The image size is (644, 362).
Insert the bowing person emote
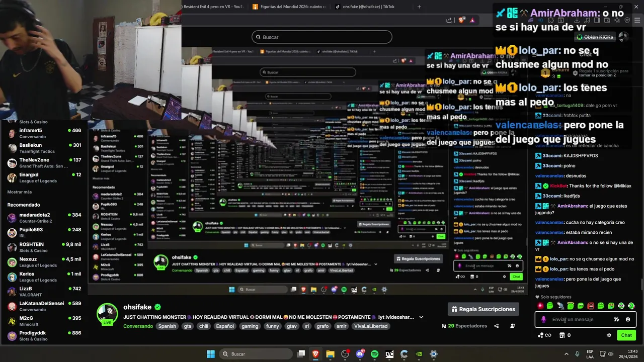click(560, 306)
